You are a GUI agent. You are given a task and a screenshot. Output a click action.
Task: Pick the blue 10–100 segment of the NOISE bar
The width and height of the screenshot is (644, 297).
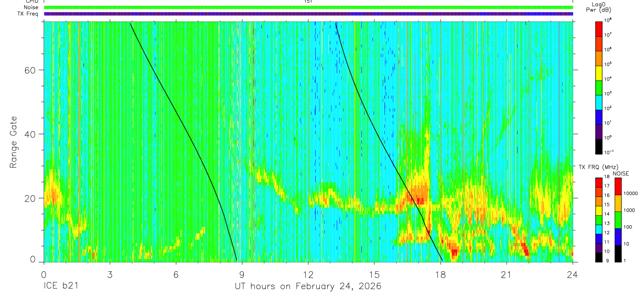coord(618,237)
